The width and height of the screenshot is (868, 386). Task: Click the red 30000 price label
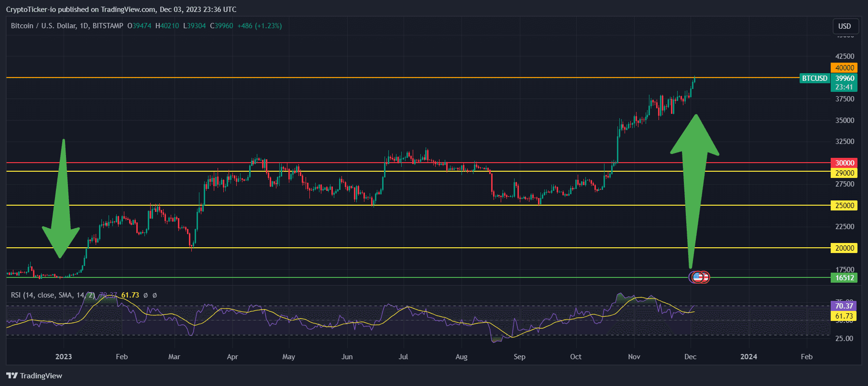pos(844,163)
